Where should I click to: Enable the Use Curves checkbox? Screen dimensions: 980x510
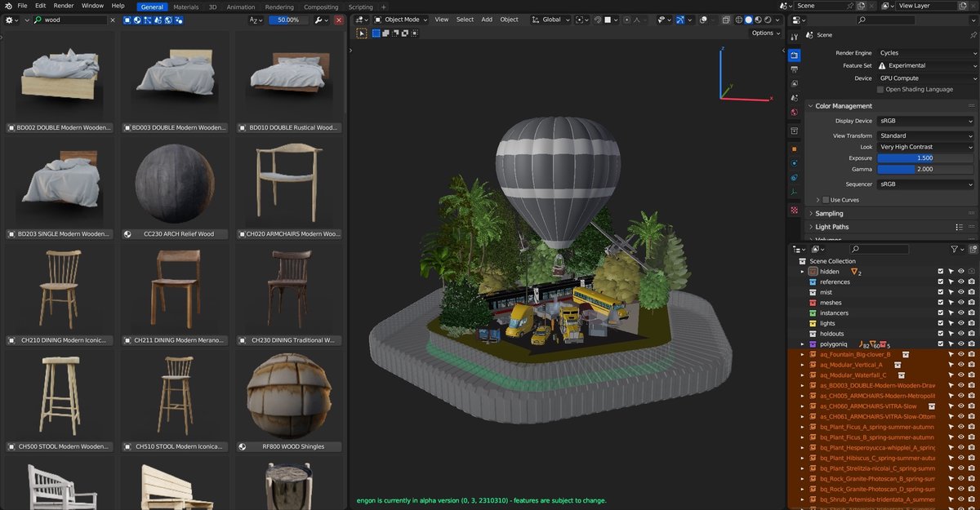click(826, 200)
